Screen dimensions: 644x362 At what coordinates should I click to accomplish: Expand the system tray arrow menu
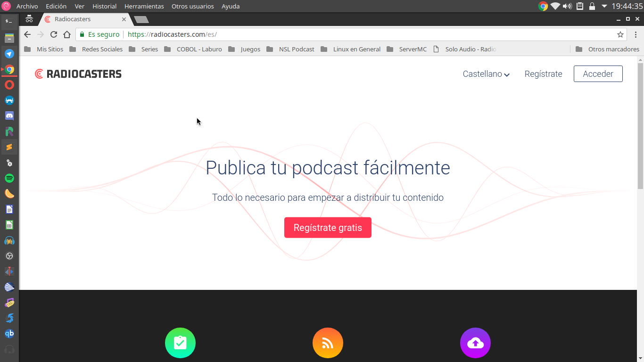point(604,6)
